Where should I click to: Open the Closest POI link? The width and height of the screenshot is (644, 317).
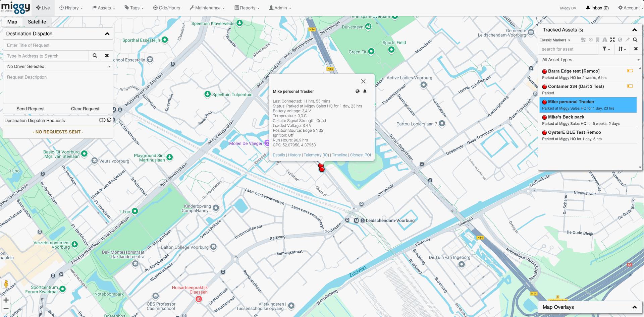360,155
